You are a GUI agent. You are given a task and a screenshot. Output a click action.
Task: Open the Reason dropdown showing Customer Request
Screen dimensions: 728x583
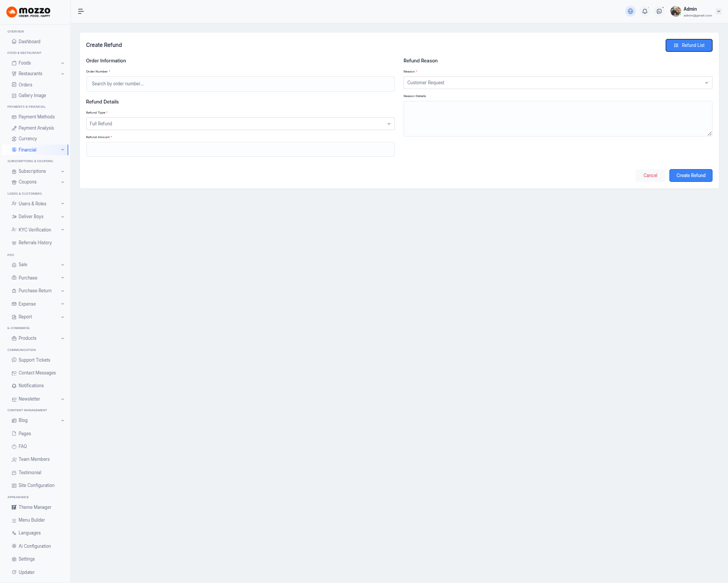click(557, 83)
